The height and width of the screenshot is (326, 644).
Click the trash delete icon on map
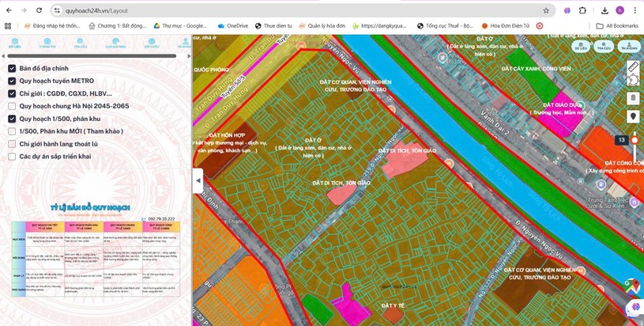pos(633,98)
